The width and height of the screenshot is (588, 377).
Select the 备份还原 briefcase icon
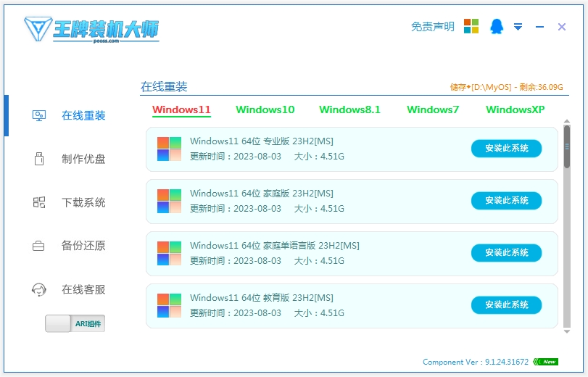38,246
